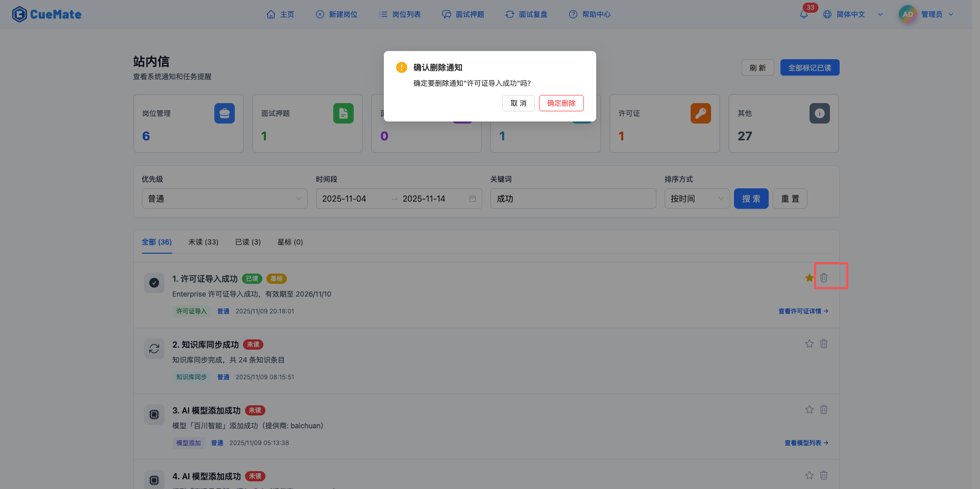Click the 面试押题 green document icon

click(343, 113)
